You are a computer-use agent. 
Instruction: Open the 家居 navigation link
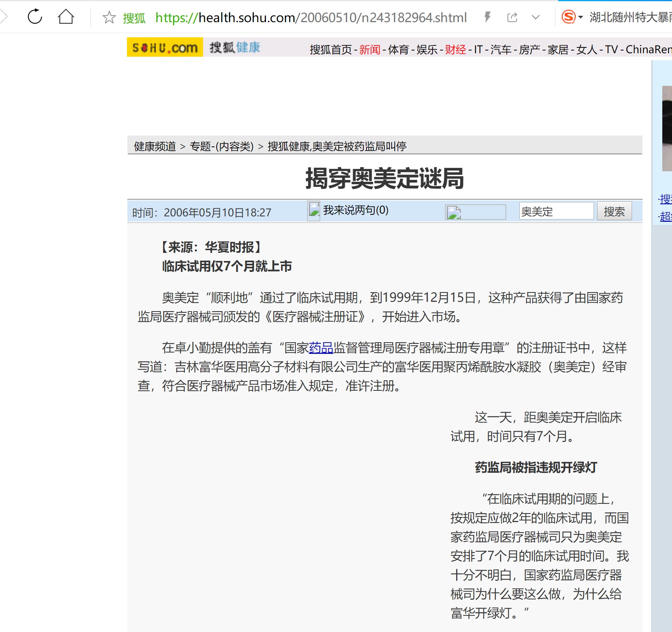point(558,49)
